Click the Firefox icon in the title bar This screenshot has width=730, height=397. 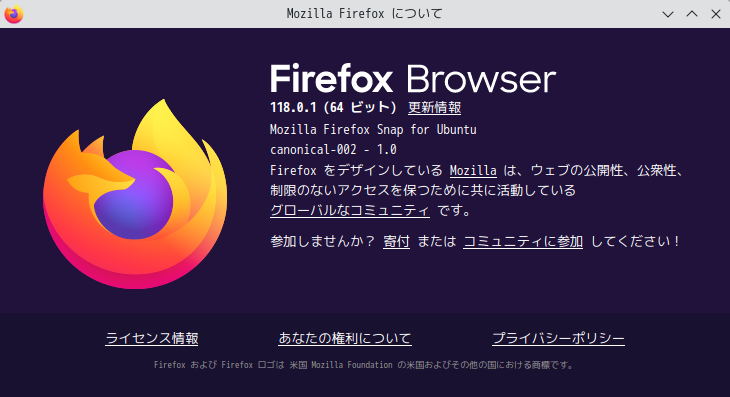coord(14,14)
